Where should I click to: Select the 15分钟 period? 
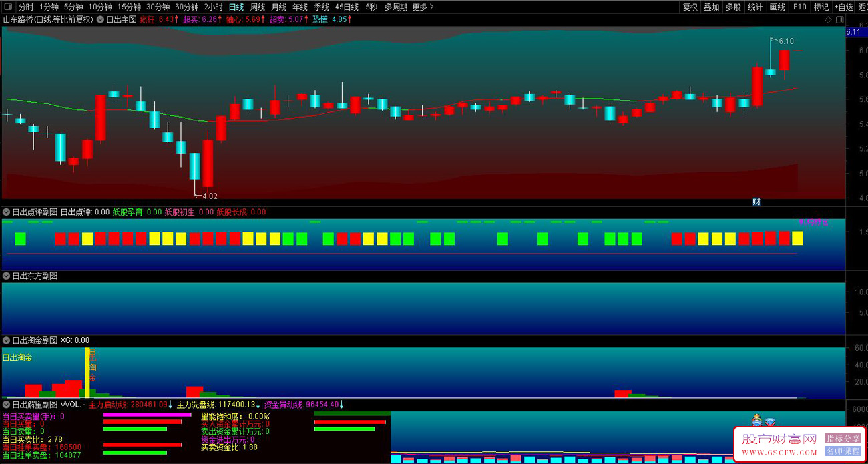[x=129, y=7]
